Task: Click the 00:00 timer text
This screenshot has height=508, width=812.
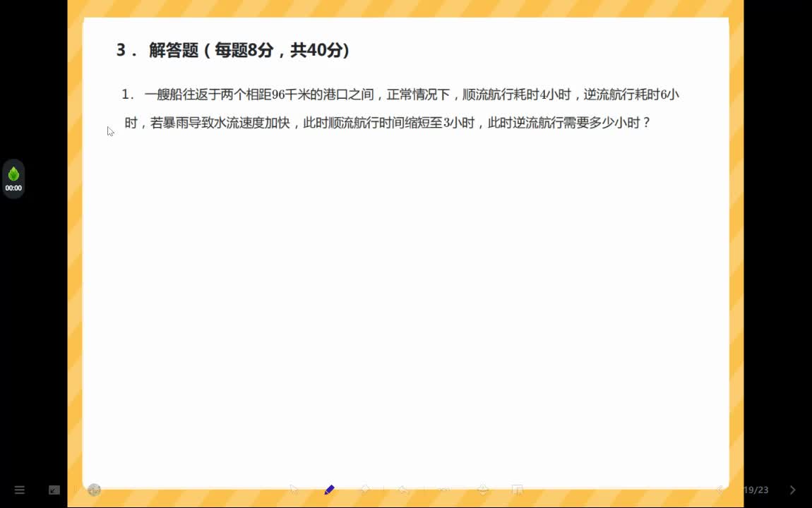Action: point(13,188)
